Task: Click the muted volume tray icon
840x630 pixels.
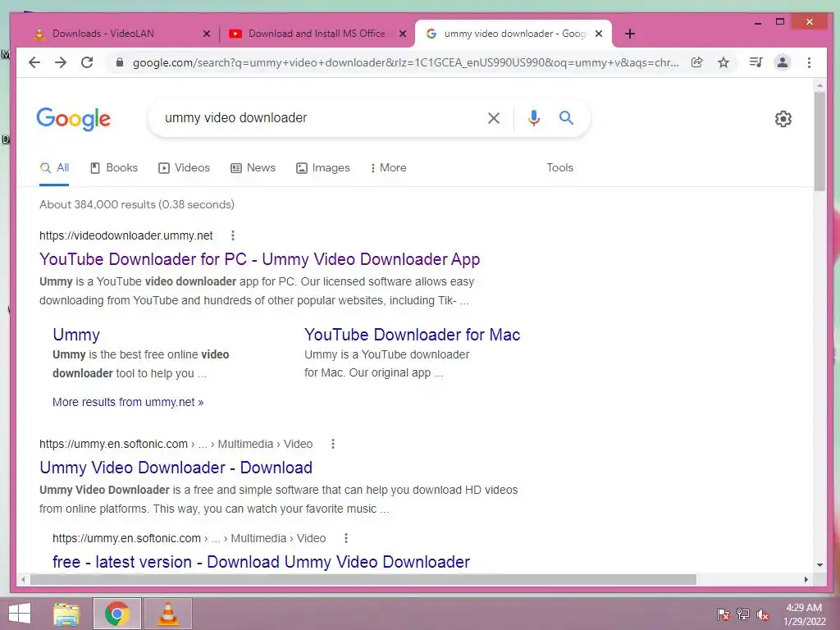Action: tap(763, 614)
